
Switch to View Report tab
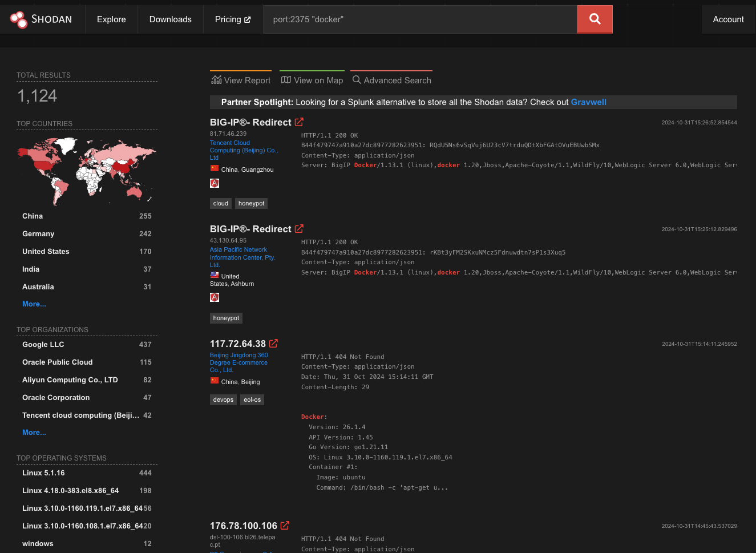[241, 80]
